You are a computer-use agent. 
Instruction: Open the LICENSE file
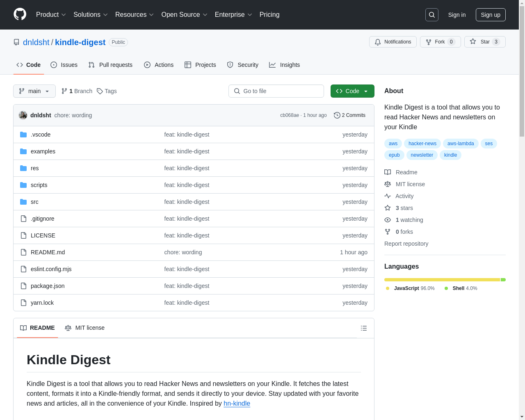(x=43, y=235)
